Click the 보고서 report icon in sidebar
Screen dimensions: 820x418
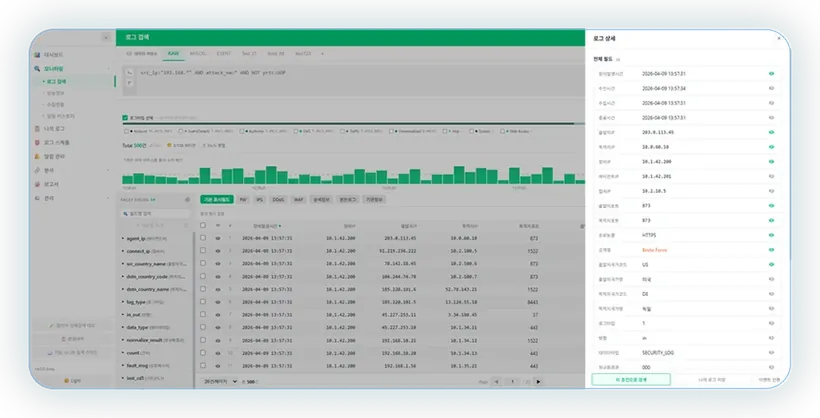click(x=37, y=184)
